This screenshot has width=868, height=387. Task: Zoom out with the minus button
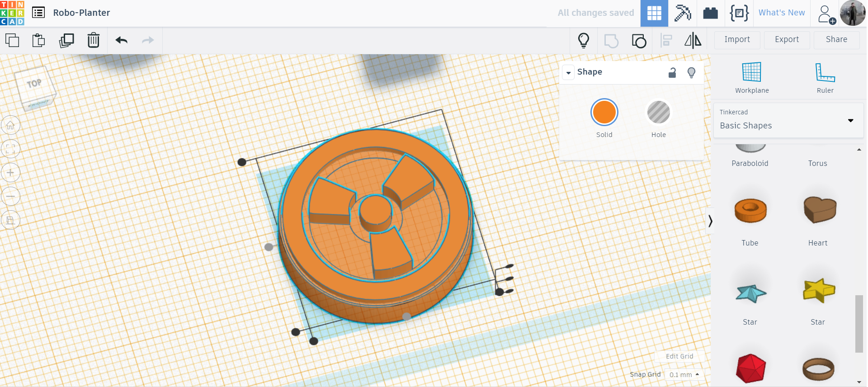click(x=10, y=196)
